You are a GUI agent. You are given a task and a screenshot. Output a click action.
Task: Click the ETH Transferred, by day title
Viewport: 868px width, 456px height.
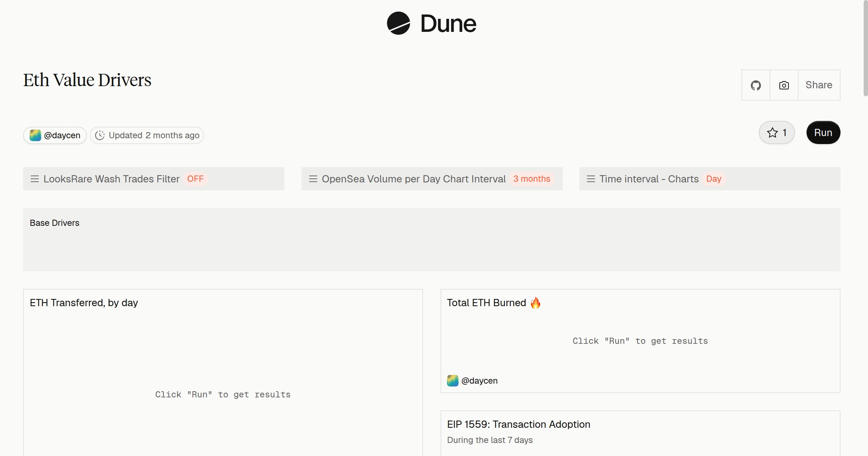pyautogui.click(x=84, y=303)
